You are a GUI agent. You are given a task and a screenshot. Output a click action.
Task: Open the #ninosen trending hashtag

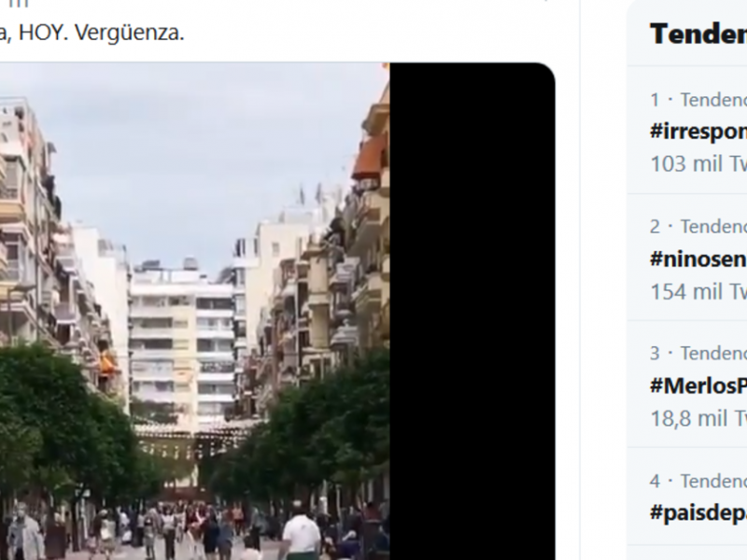tap(698, 259)
